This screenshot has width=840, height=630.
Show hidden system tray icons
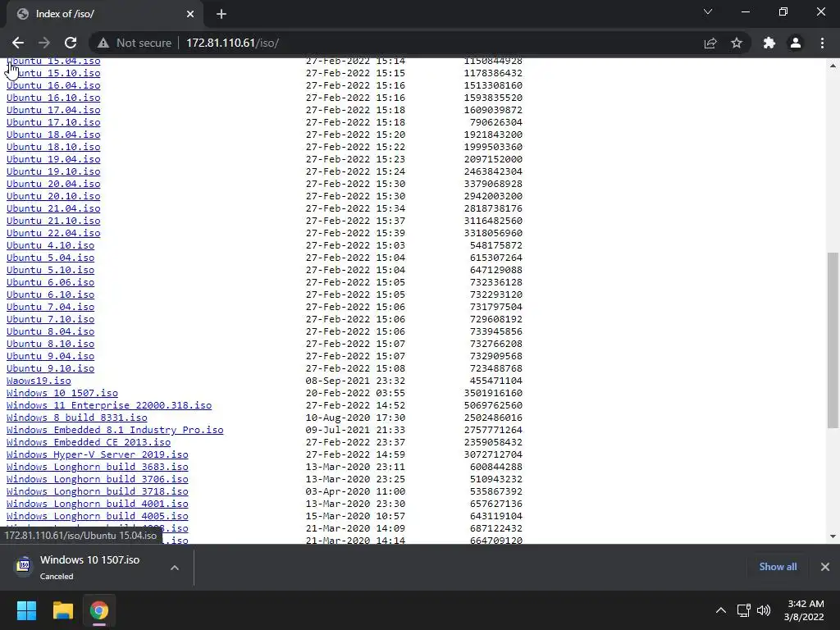click(x=721, y=610)
